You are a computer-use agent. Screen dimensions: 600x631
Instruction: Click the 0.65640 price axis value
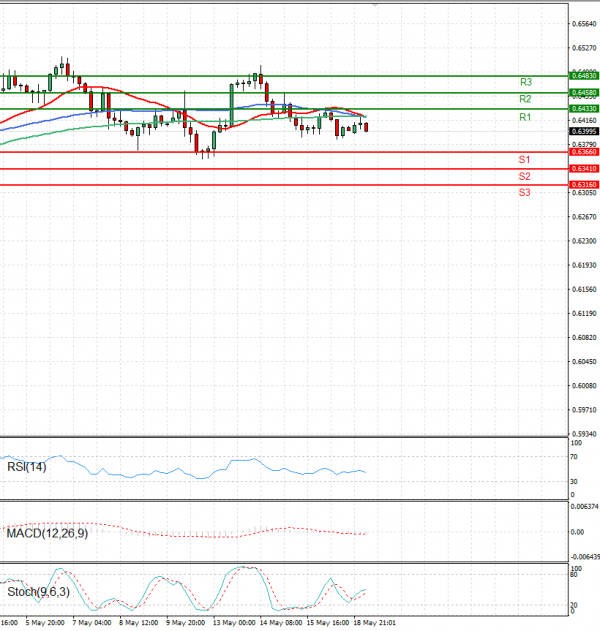pyautogui.click(x=584, y=24)
